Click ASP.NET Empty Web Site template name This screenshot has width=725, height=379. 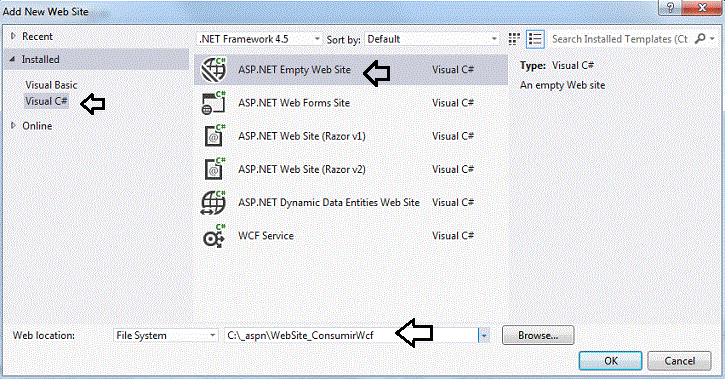tap(294, 70)
